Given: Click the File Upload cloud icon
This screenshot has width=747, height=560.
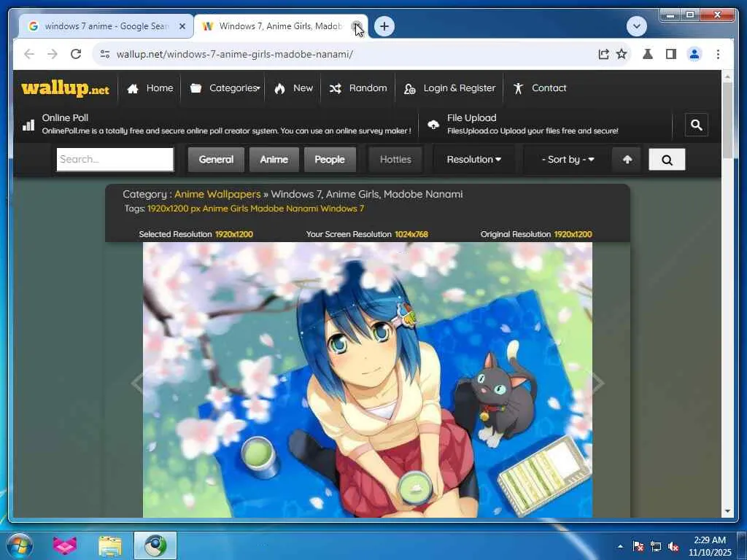Looking at the screenshot, I should (433, 125).
